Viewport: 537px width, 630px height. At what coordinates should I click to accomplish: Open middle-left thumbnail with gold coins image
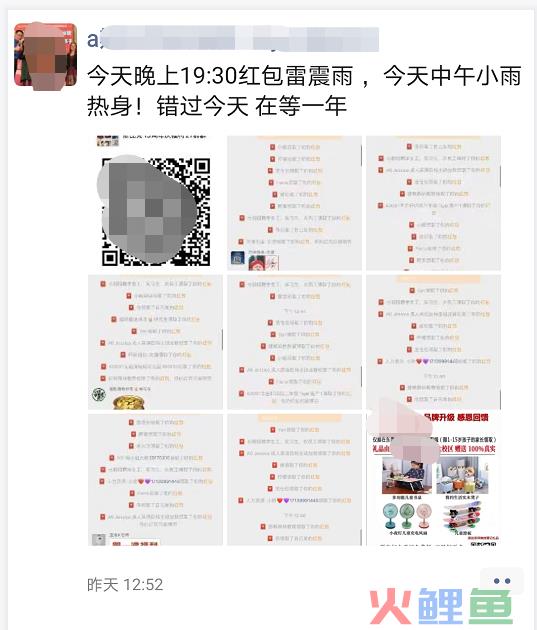[x=155, y=342]
